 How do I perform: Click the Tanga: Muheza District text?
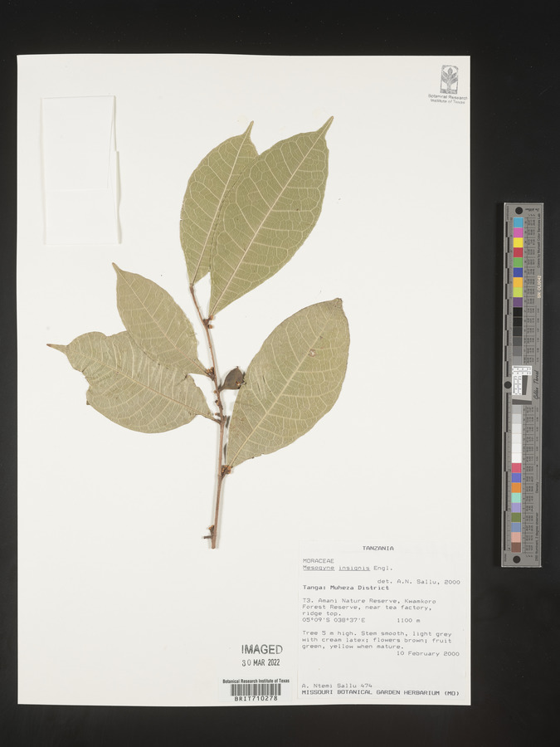pos(346,588)
